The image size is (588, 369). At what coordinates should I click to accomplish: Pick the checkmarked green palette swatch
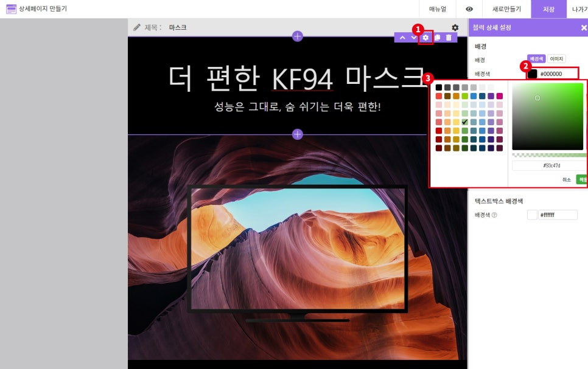point(464,122)
